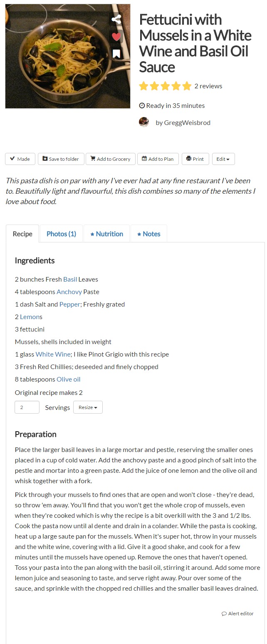Viewport: 267px width, 644px height.
Task: Mark recipe as Made
Action: point(20,159)
